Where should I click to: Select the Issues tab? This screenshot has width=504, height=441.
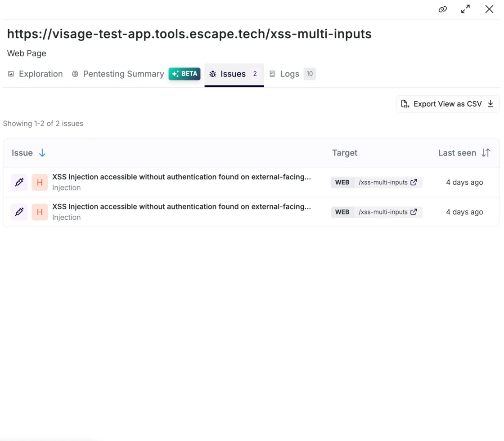click(234, 74)
